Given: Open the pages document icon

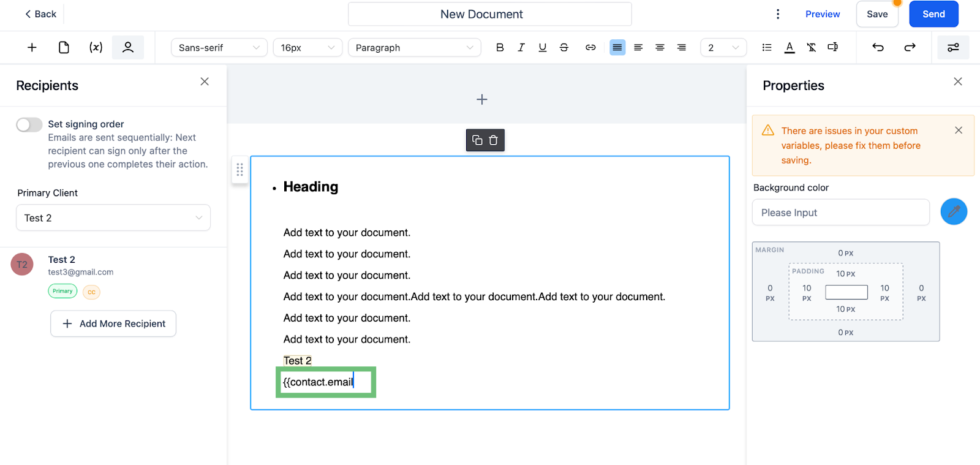Looking at the screenshot, I should (x=64, y=47).
